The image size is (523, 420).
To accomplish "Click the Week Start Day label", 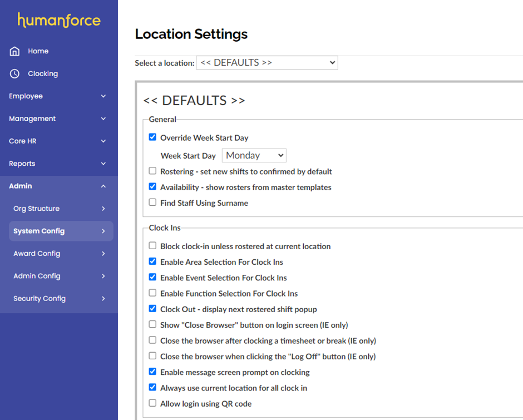I will (x=188, y=156).
